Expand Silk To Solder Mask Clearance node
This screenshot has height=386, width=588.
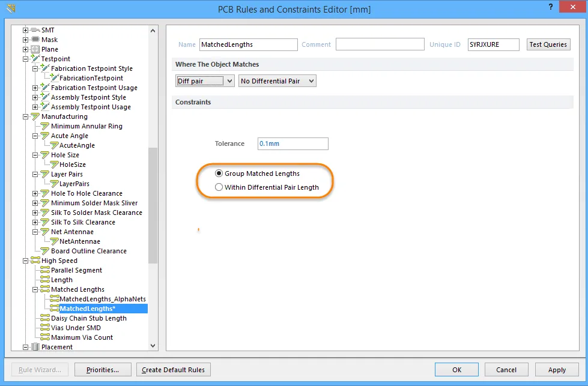pyautogui.click(x=35, y=213)
